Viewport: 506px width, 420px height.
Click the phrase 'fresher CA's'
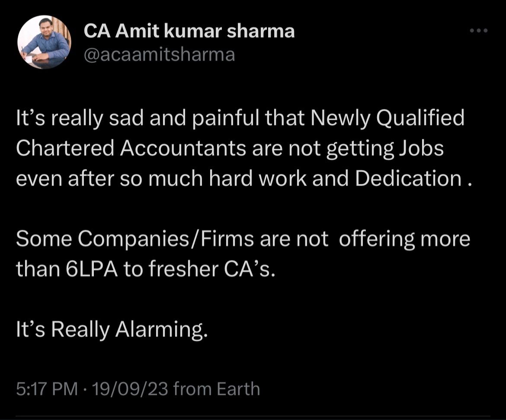tap(212, 269)
